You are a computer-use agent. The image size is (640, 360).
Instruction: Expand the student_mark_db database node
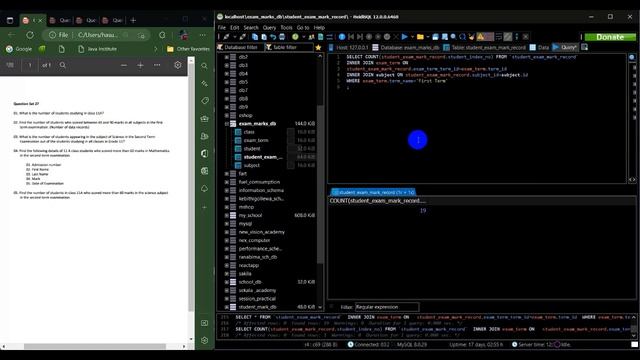pos(227,307)
